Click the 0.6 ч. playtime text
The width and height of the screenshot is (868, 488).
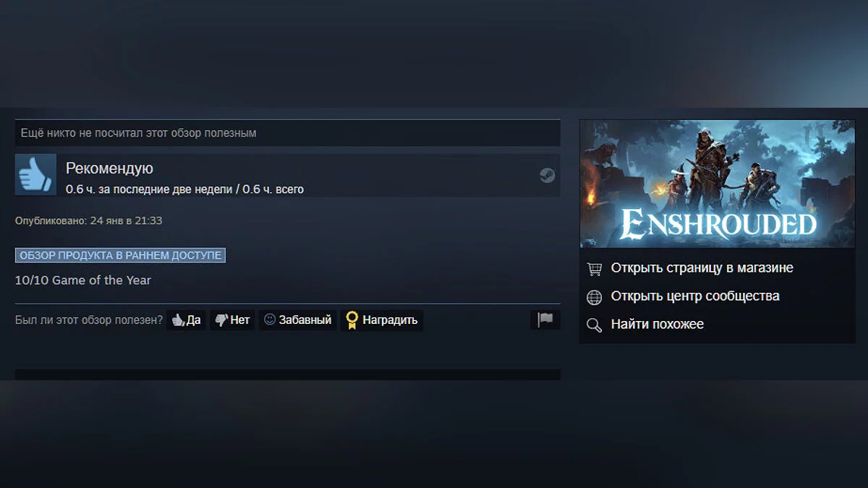click(x=184, y=189)
